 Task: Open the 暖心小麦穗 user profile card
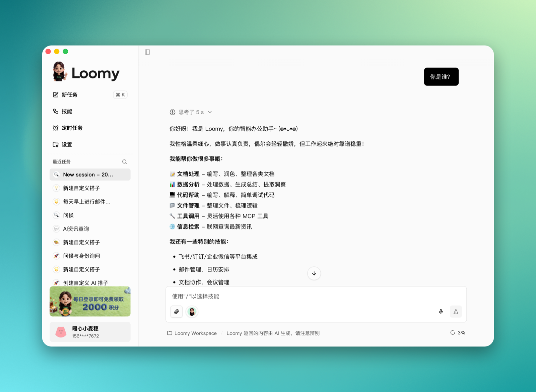tap(90, 332)
